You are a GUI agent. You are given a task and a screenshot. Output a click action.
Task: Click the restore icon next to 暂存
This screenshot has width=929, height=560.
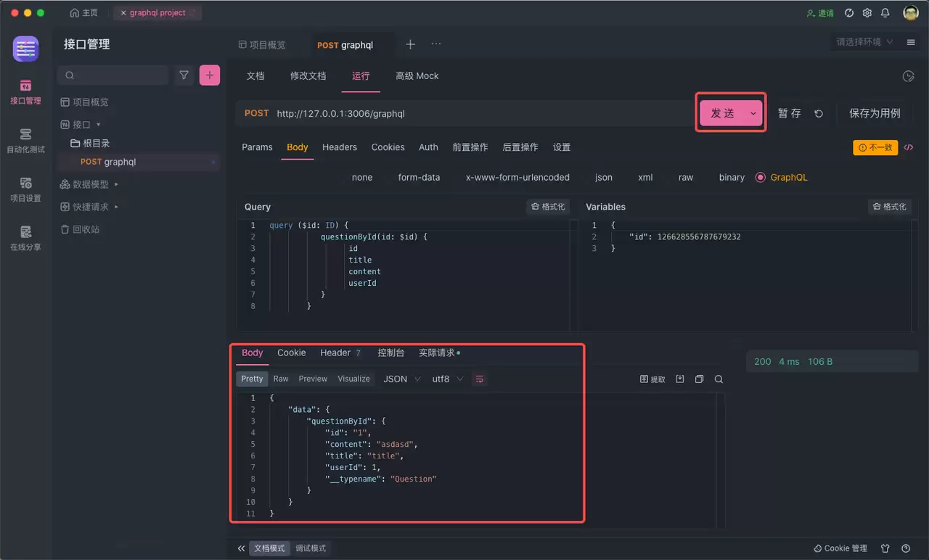pyautogui.click(x=819, y=113)
